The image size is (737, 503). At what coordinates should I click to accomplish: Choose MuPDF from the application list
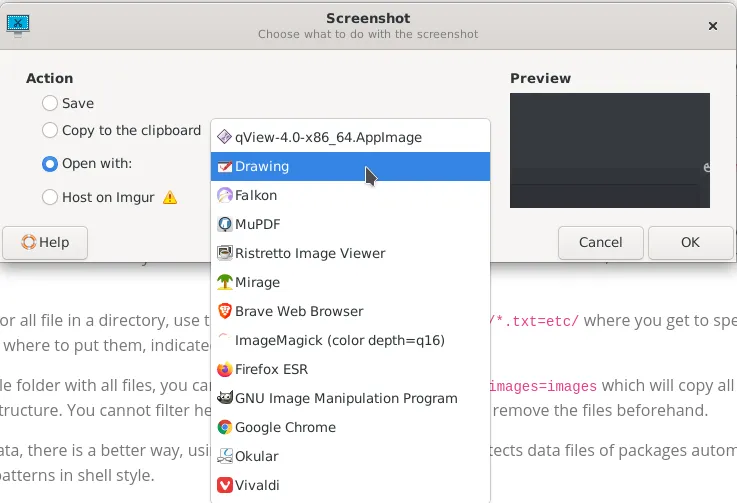point(350,224)
